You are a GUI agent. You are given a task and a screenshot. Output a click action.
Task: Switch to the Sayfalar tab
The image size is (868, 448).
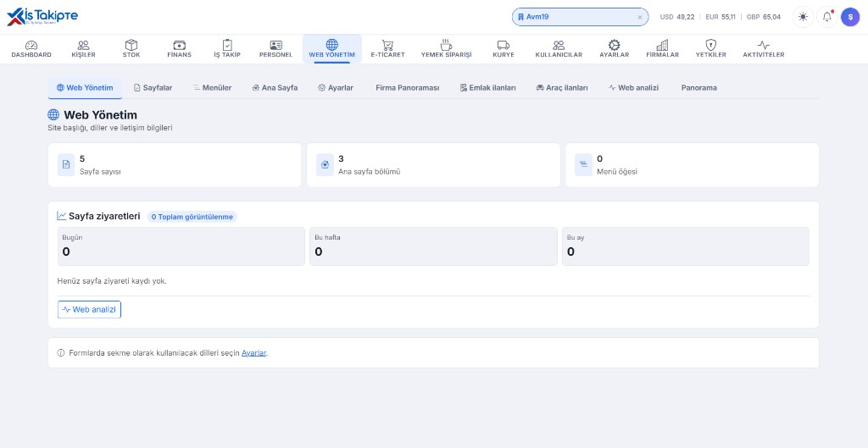click(x=153, y=88)
